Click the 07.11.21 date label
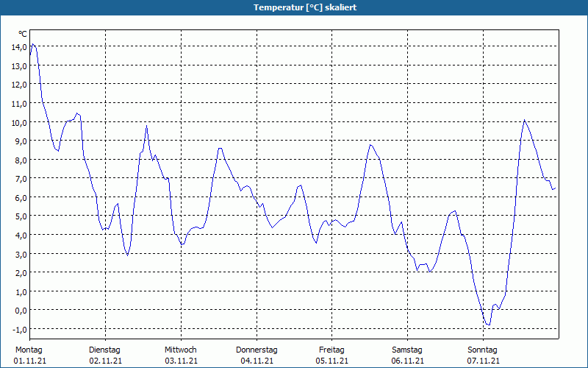 (x=484, y=361)
